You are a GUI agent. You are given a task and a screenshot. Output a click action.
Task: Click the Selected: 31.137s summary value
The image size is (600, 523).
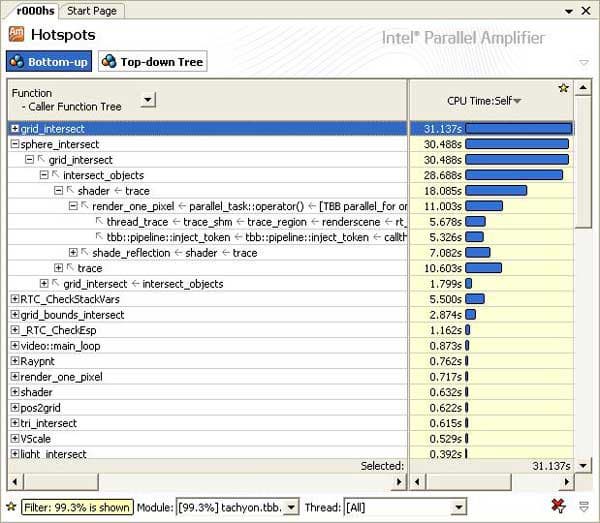(x=551, y=466)
